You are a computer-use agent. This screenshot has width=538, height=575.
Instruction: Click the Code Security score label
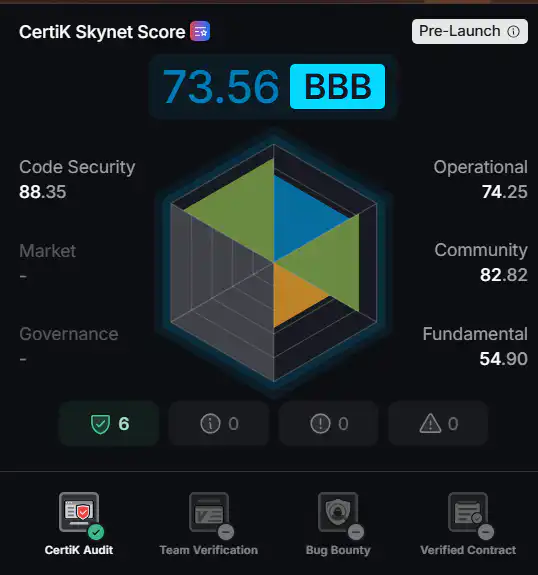(x=77, y=167)
